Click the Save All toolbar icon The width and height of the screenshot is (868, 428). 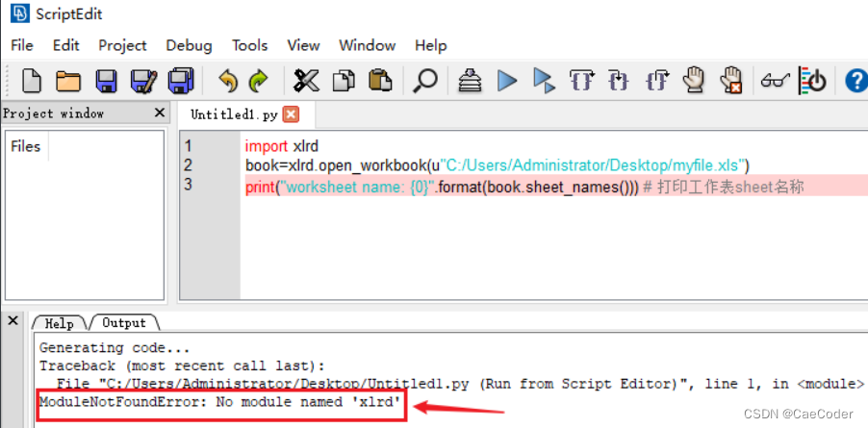(143, 81)
